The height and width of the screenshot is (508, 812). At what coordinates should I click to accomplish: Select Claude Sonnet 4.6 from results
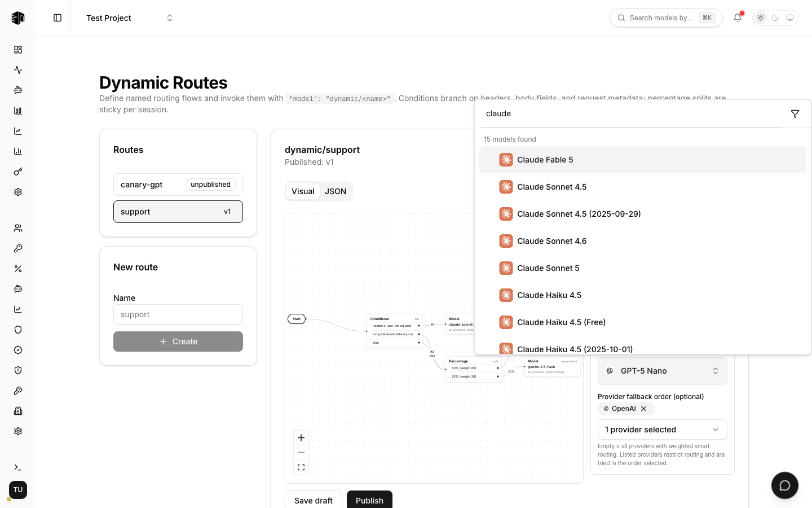[x=643, y=241]
